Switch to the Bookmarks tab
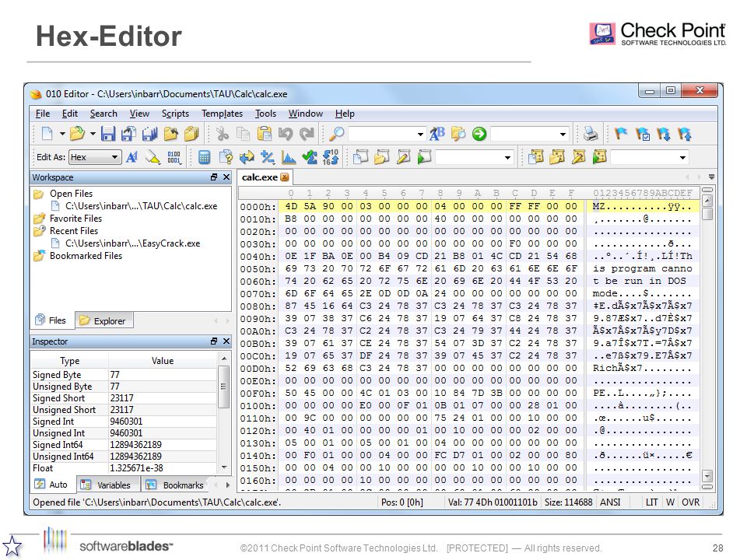The width and height of the screenshot is (747, 560). point(175,485)
